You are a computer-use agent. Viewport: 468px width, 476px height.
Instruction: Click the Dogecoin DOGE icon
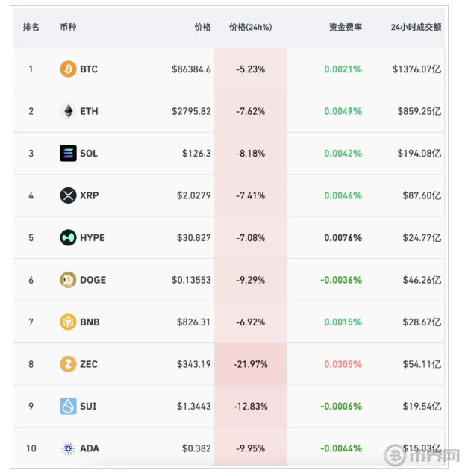tap(68, 280)
